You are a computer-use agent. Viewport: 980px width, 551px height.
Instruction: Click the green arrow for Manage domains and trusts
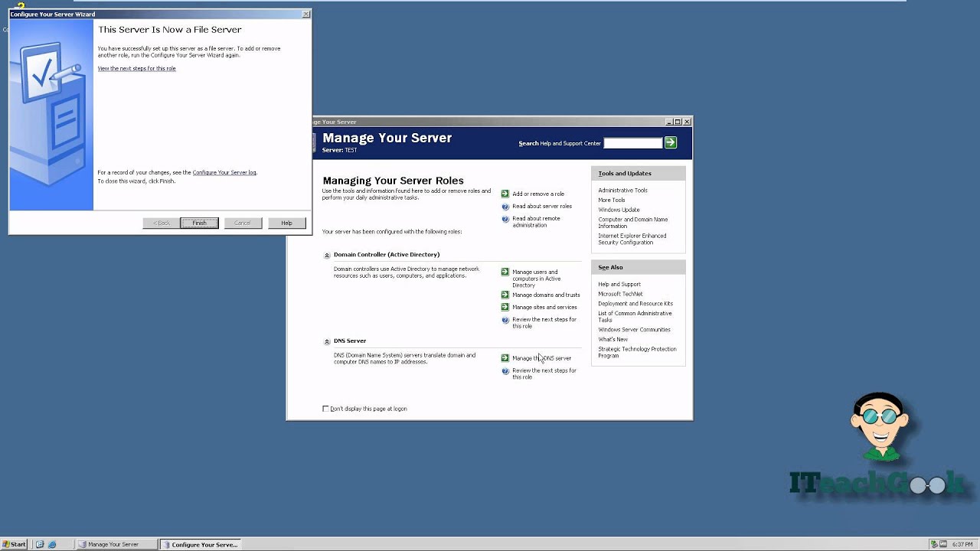point(505,295)
